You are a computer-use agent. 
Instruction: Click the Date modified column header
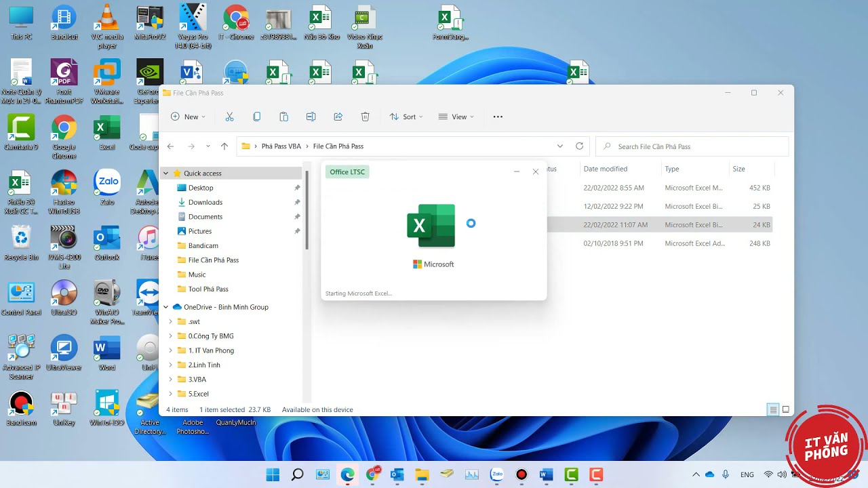pyautogui.click(x=606, y=169)
